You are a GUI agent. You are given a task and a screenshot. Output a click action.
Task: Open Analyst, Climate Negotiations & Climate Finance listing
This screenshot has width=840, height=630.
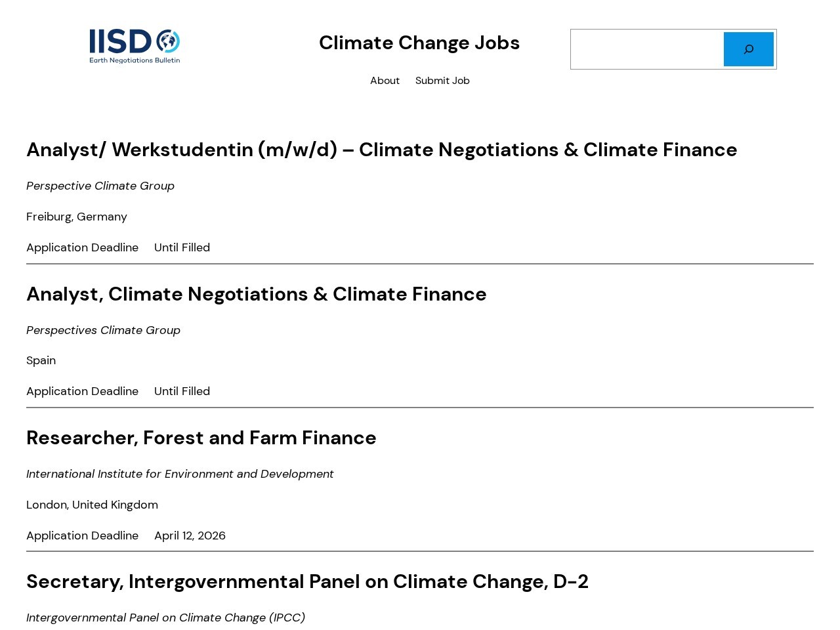coord(256,294)
